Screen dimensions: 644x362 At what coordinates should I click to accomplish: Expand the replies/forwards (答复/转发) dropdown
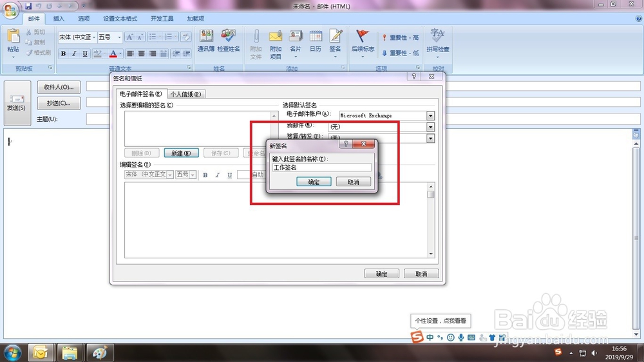(x=430, y=138)
